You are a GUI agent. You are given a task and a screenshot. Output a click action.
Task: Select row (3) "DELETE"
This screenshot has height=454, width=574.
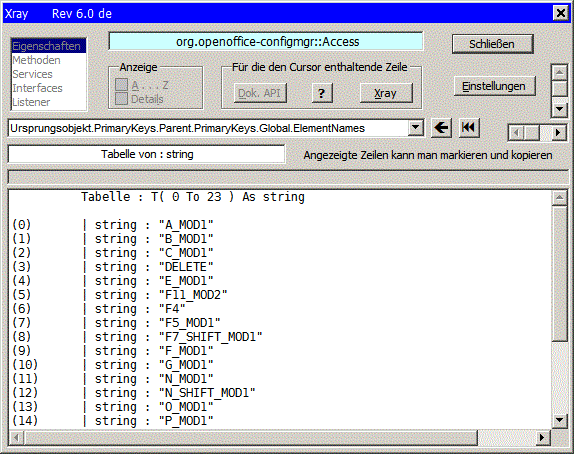[280, 267]
